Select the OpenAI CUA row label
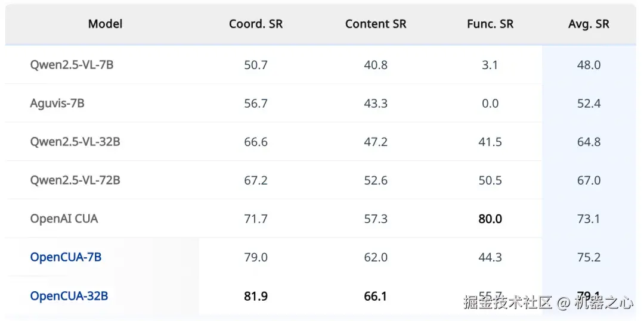Viewport: 644px width, 321px height. click(x=64, y=219)
